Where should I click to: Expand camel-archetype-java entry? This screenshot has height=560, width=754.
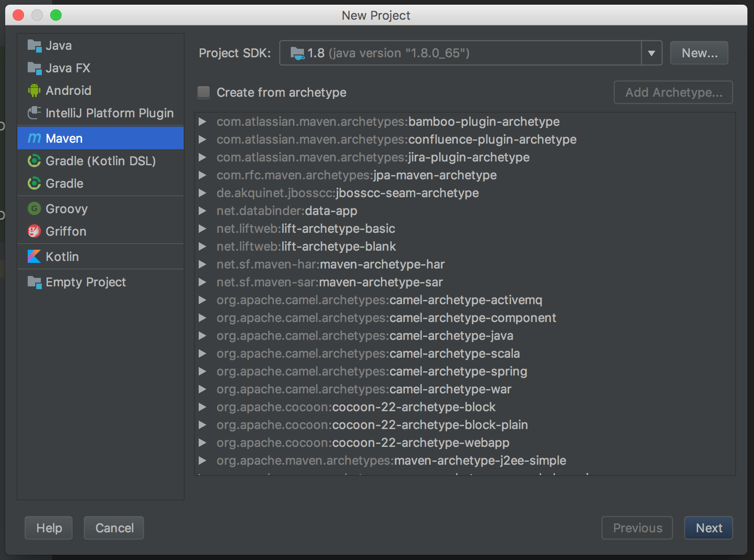tap(202, 336)
